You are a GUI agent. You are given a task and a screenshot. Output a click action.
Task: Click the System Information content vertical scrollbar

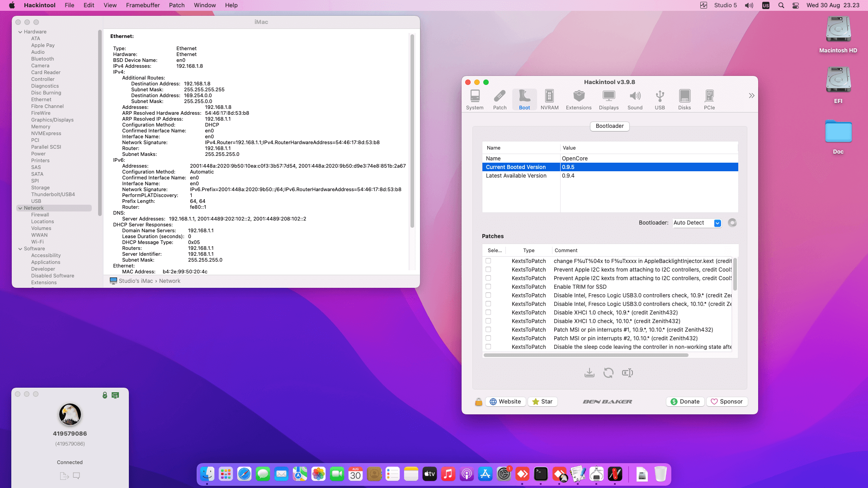pyautogui.click(x=412, y=131)
